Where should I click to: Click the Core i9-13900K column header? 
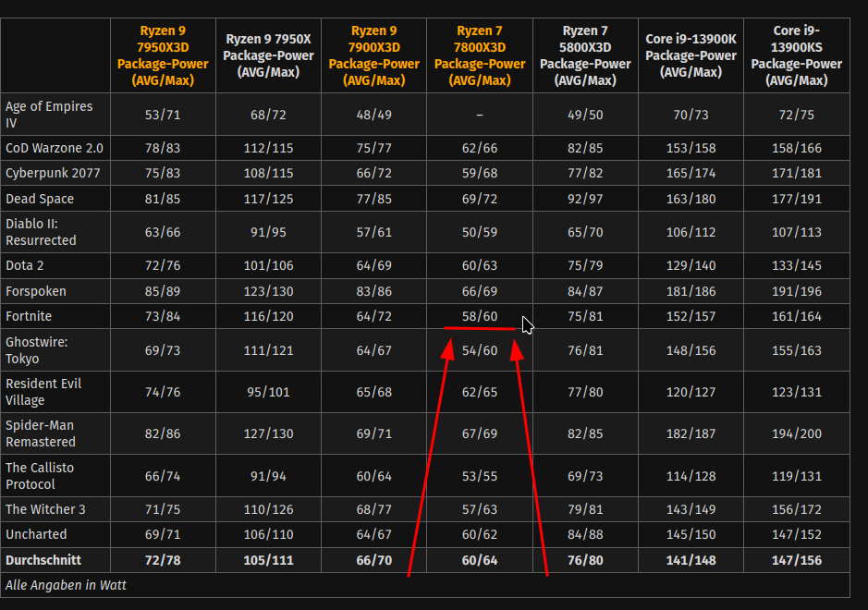(x=691, y=55)
